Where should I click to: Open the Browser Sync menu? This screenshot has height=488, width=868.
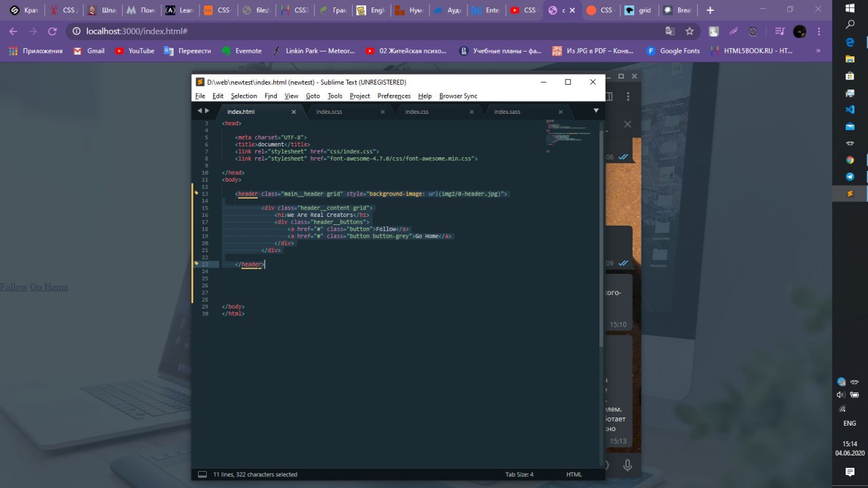coord(458,96)
